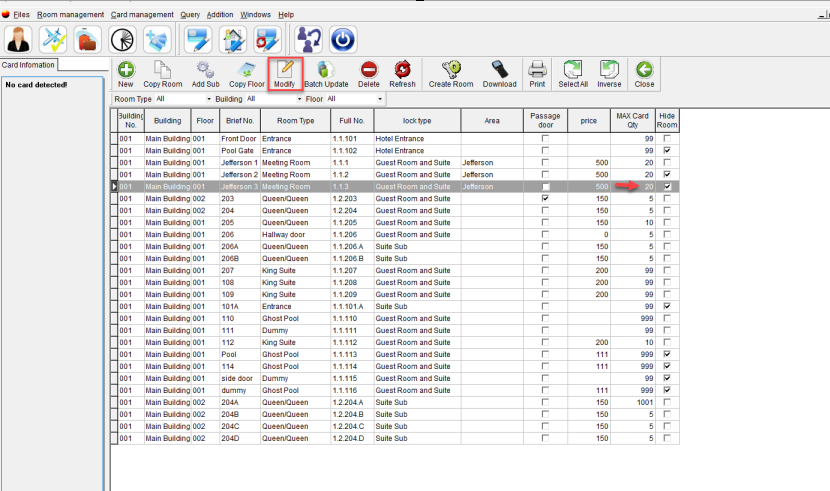Image resolution: width=830 pixels, height=491 pixels.
Task: Click the blue card with pen icon
Action: (199, 40)
